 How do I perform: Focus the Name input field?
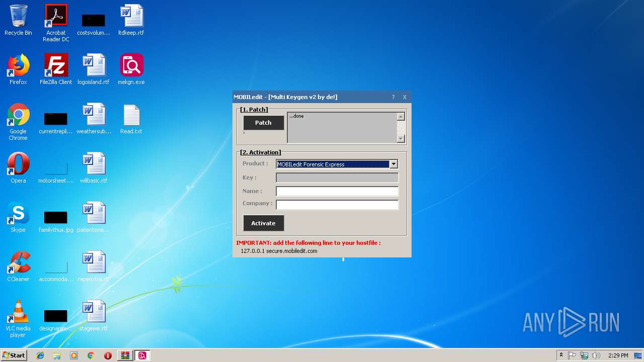tap(337, 191)
